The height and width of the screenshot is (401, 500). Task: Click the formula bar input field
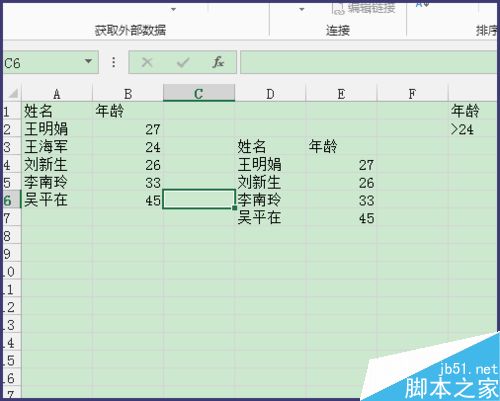368,62
